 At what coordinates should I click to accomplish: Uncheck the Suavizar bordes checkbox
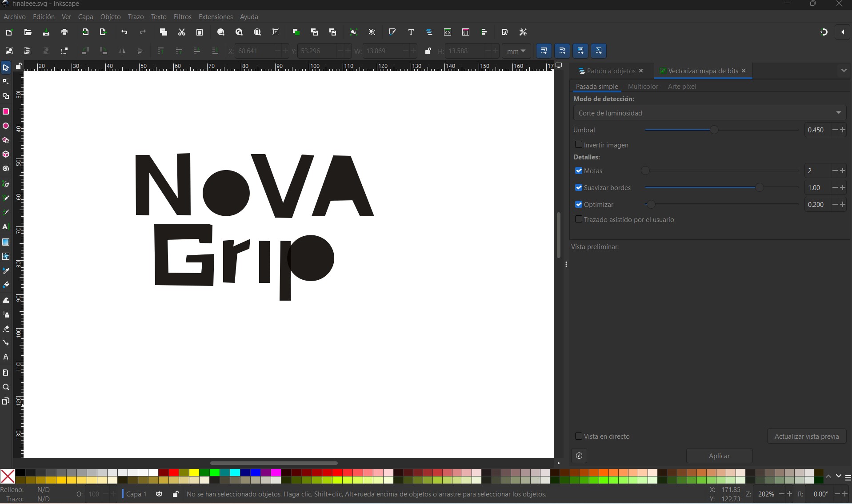579,187
